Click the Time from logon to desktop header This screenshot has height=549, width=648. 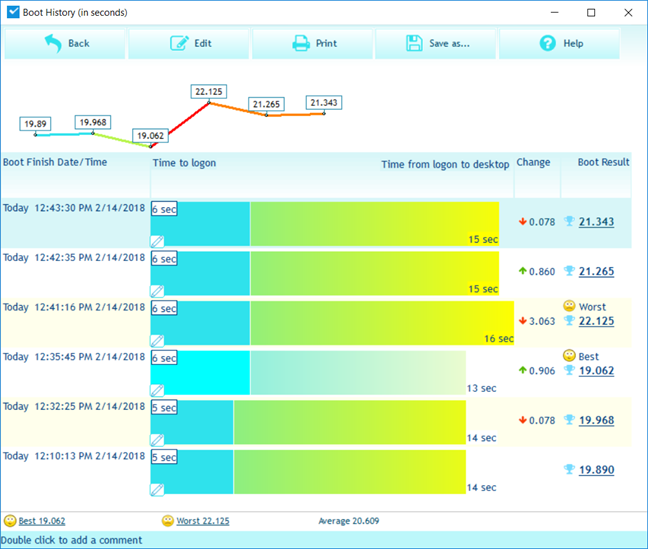445,165
